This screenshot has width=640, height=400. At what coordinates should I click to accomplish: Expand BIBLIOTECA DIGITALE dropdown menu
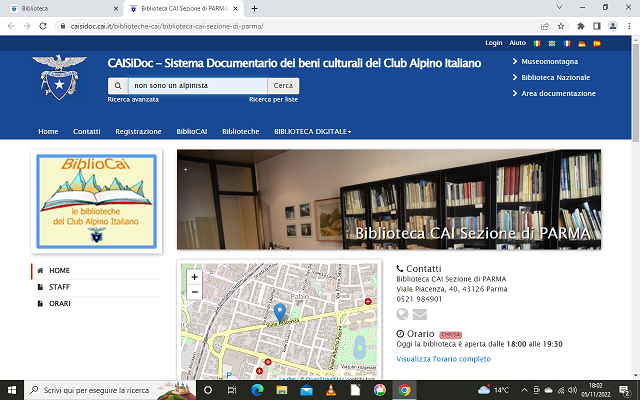[313, 131]
